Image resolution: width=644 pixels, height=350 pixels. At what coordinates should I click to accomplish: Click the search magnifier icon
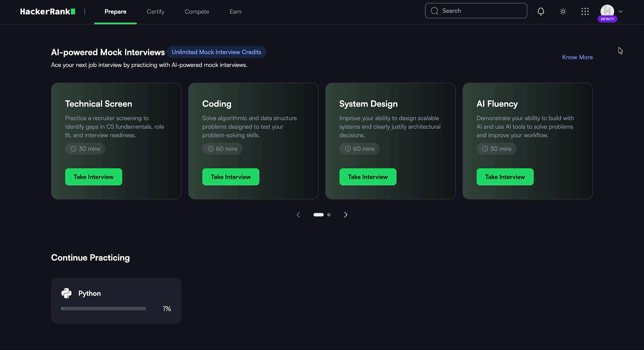click(x=434, y=11)
